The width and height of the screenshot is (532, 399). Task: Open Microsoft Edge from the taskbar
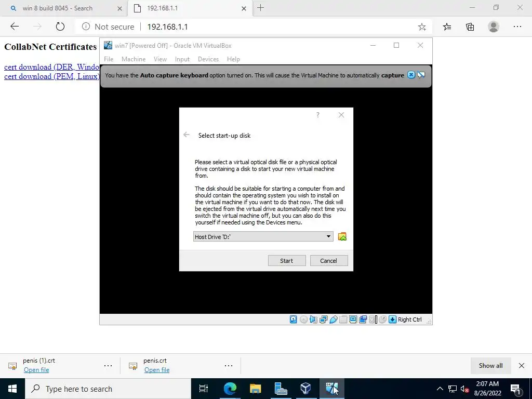click(230, 389)
